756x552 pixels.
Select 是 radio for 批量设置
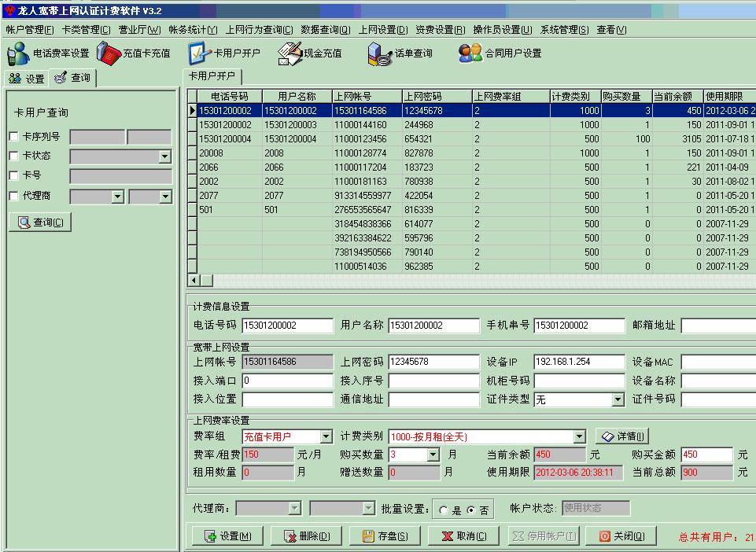pyautogui.click(x=444, y=510)
